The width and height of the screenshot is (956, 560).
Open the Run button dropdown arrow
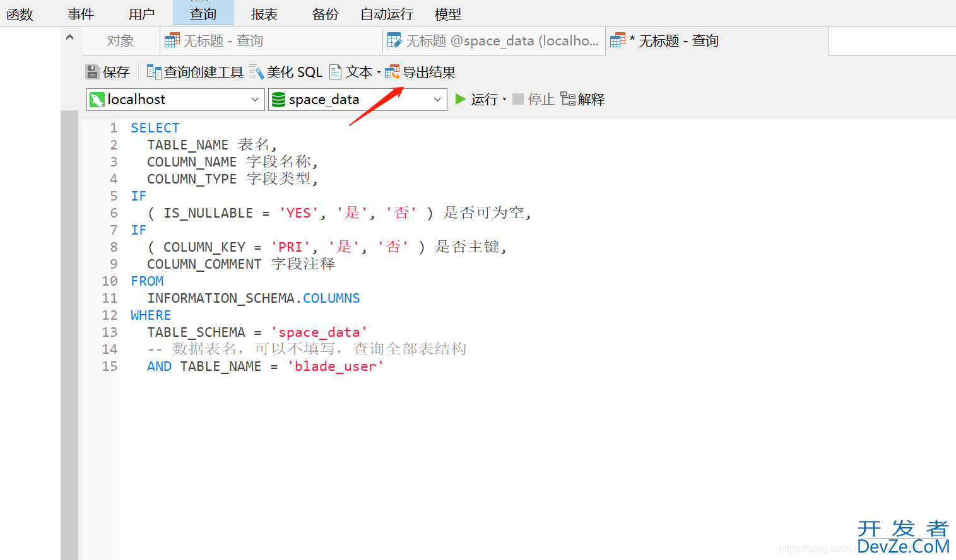504,100
